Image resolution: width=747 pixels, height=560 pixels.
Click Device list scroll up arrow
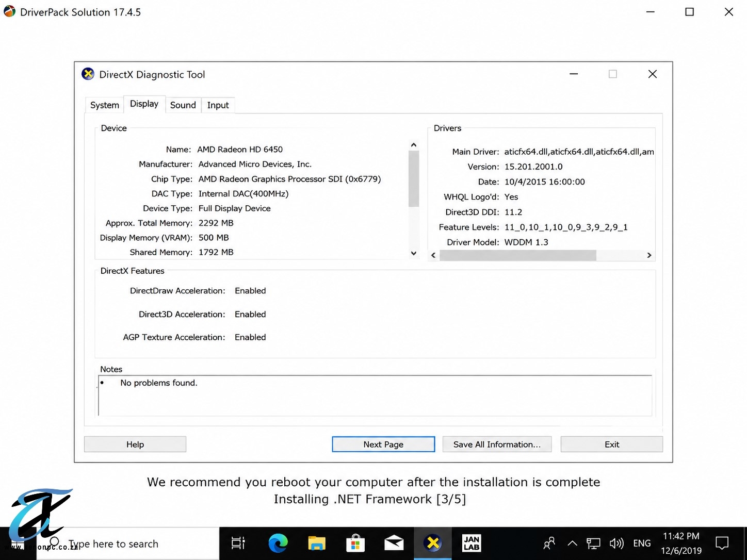(414, 145)
